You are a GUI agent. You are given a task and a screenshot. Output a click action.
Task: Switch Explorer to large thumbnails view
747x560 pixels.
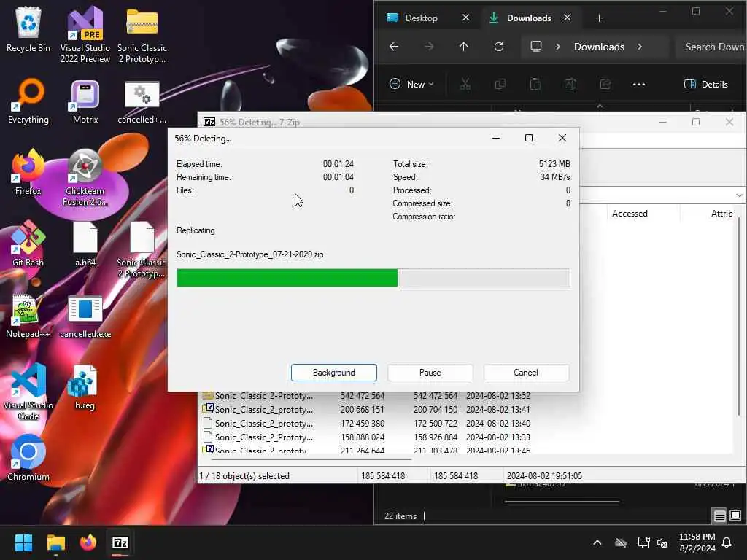click(735, 516)
